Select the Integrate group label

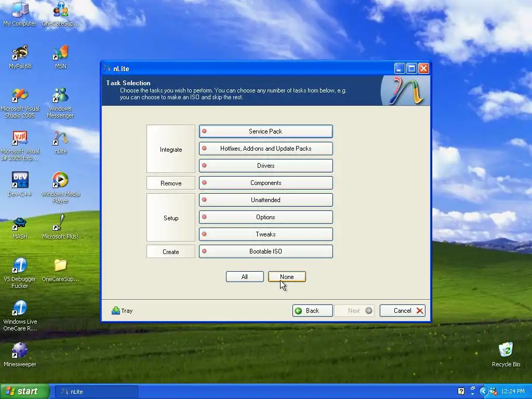click(171, 149)
